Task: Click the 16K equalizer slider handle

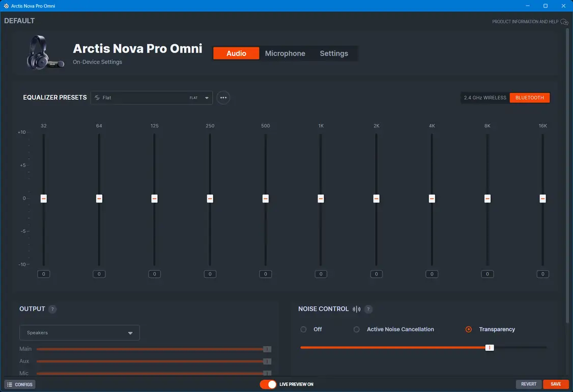Action: (x=542, y=199)
